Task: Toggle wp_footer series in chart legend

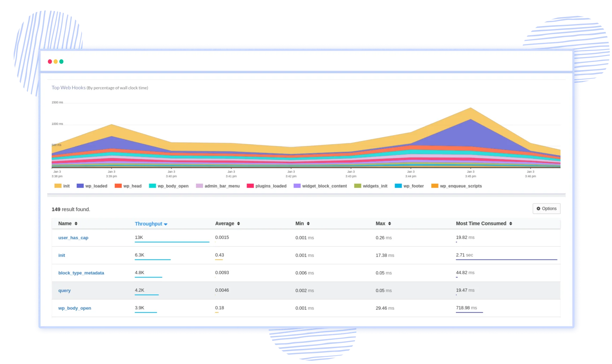Action: click(x=409, y=186)
